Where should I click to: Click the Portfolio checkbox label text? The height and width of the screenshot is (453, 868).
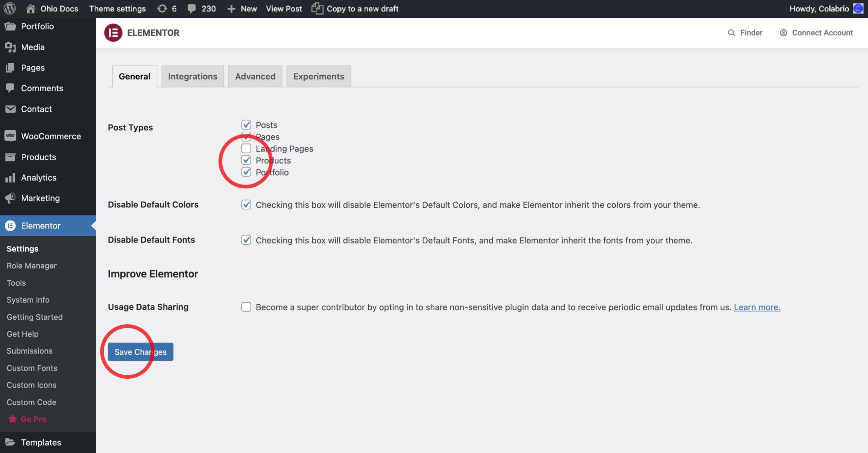pos(272,172)
